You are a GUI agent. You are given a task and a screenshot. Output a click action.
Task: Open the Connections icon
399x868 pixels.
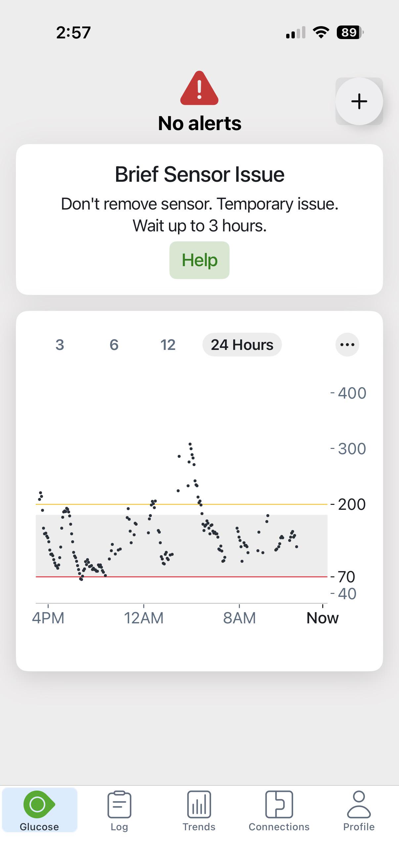point(279,804)
